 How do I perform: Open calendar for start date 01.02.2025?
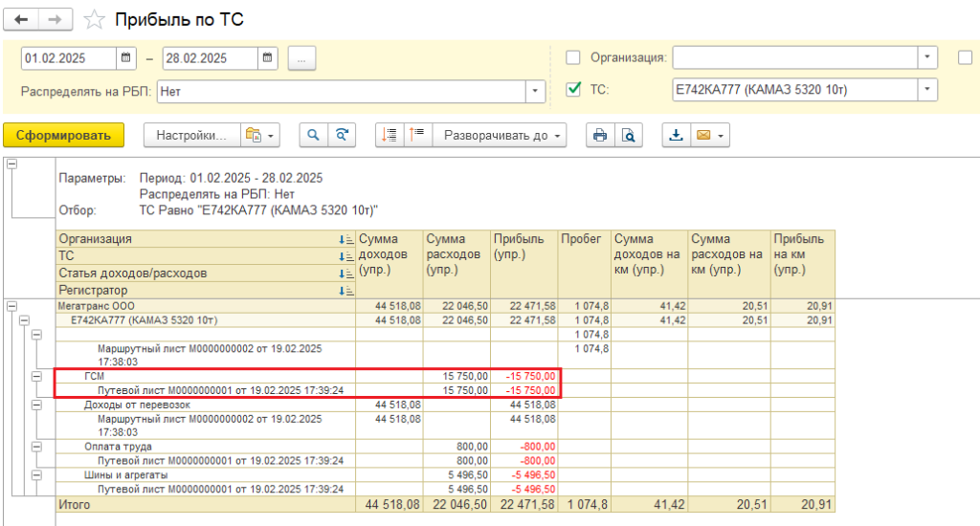tap(125, 57)
